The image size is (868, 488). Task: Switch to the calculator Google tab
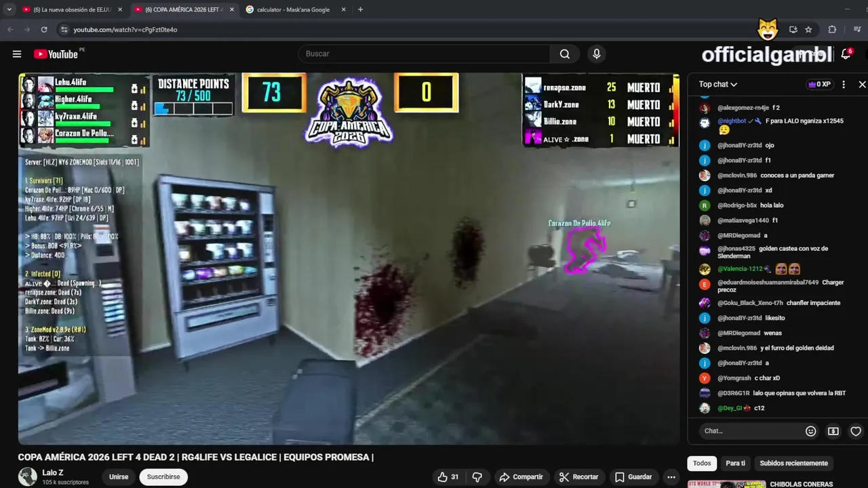(x=292, y=9)
